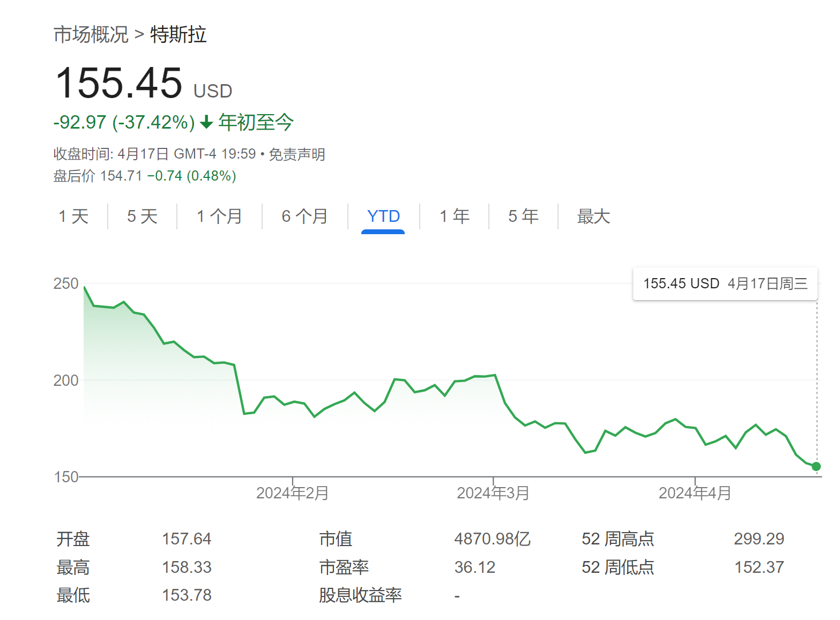The height and width of the screenshot is (620, 840).
Task: Click the P/E value 36.12
Action: 475,567
